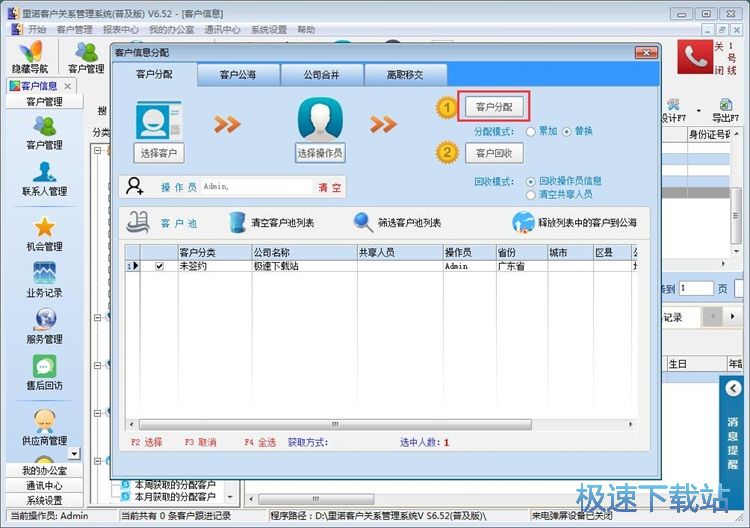The width and height of the screenshot is (750, 528).
Task: Click the 选择操作员 button
Action: pos(320,153)
